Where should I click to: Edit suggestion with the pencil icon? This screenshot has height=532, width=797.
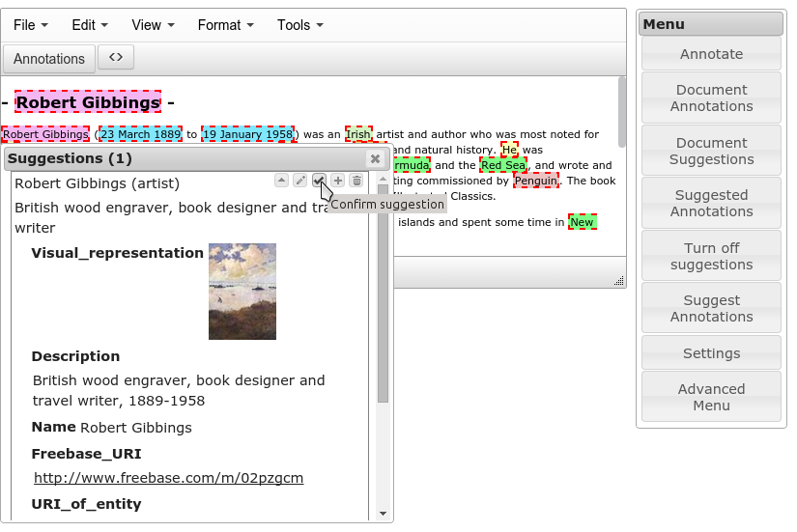[300, 181]
